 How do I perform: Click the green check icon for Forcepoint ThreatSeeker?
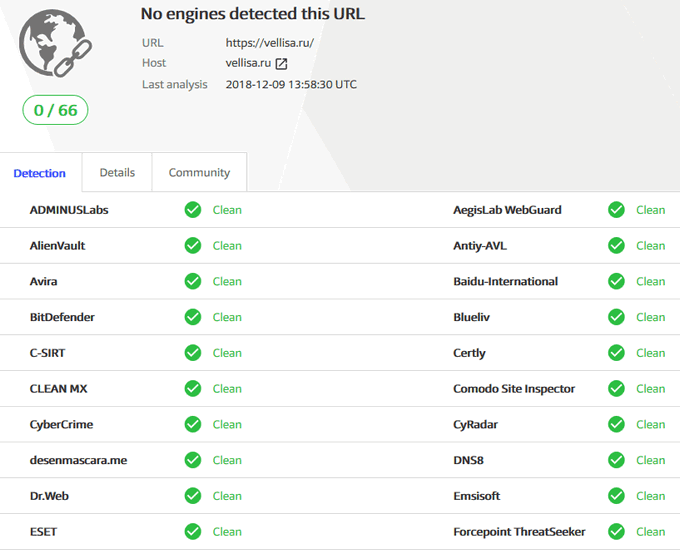[616, 532]
